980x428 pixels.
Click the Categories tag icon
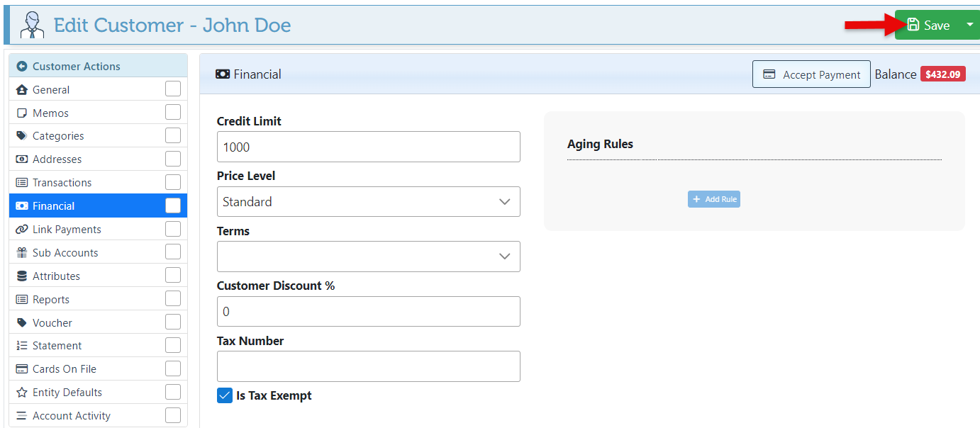point(22,136)
